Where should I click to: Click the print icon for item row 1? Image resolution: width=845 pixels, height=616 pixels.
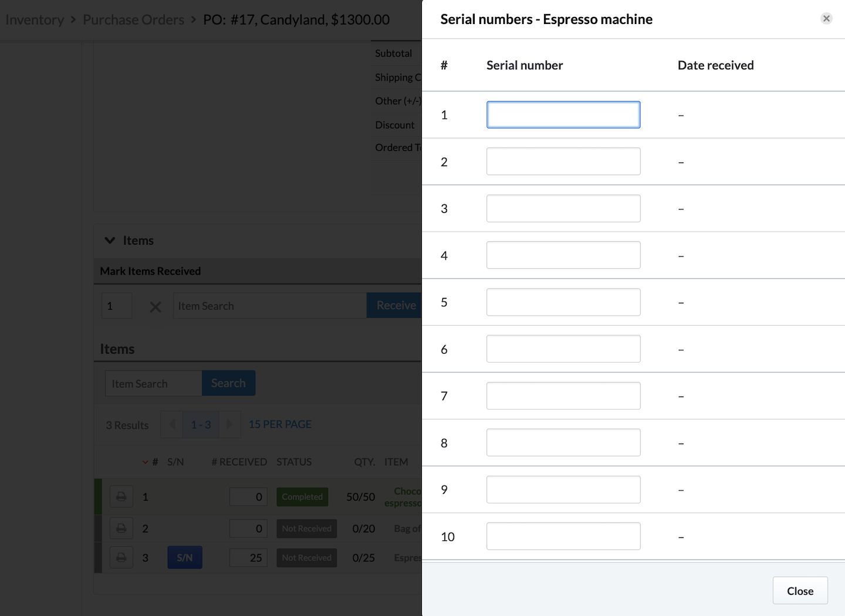click(121, 497)
